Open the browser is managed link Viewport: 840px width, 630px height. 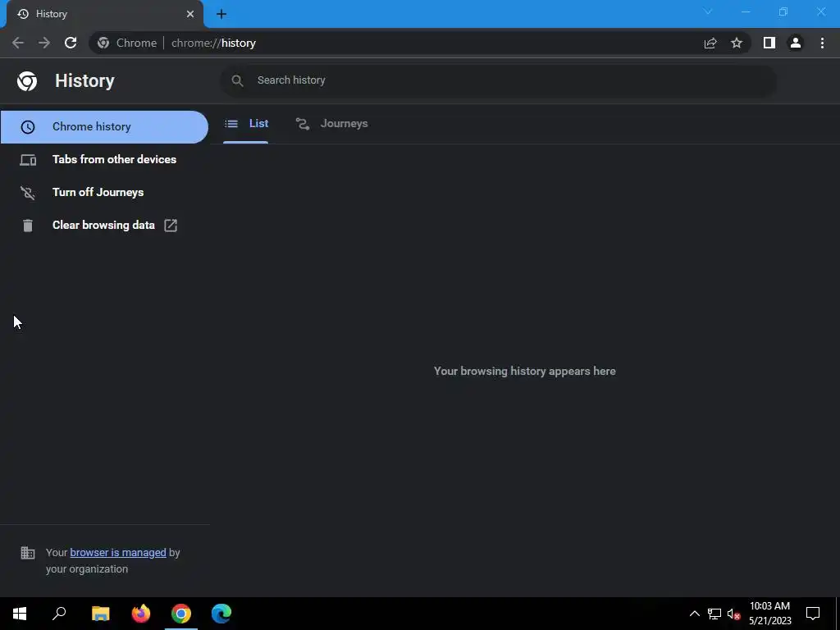click(x=118, y=552)
